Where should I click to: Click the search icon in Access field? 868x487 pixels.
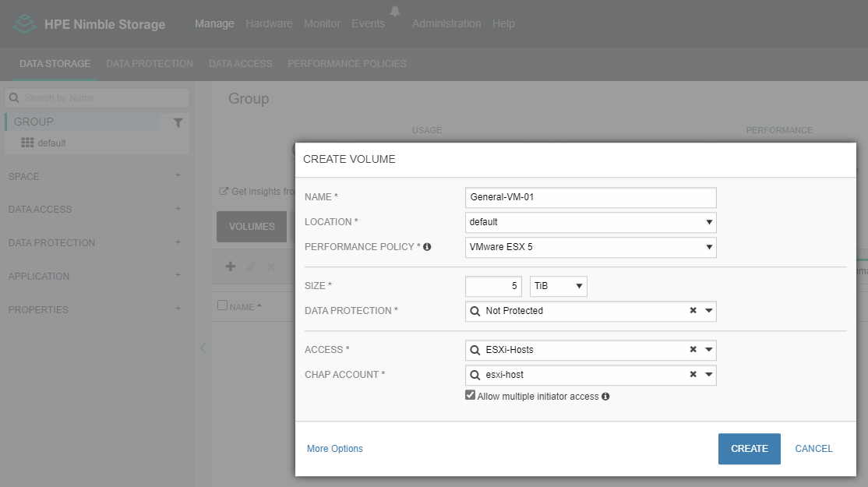pyautogui.click(x=475, y=350)
